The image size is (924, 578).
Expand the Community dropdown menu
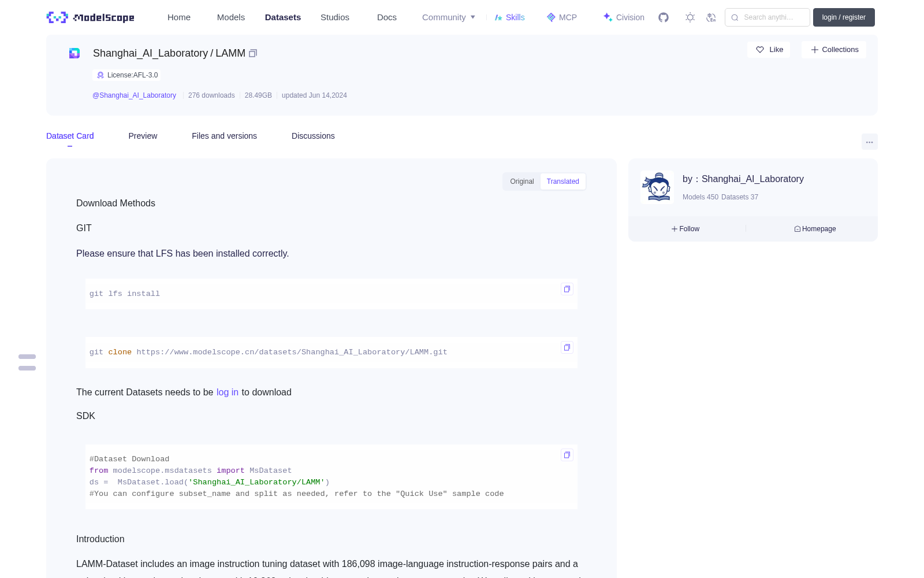click(x=449, y=17)
